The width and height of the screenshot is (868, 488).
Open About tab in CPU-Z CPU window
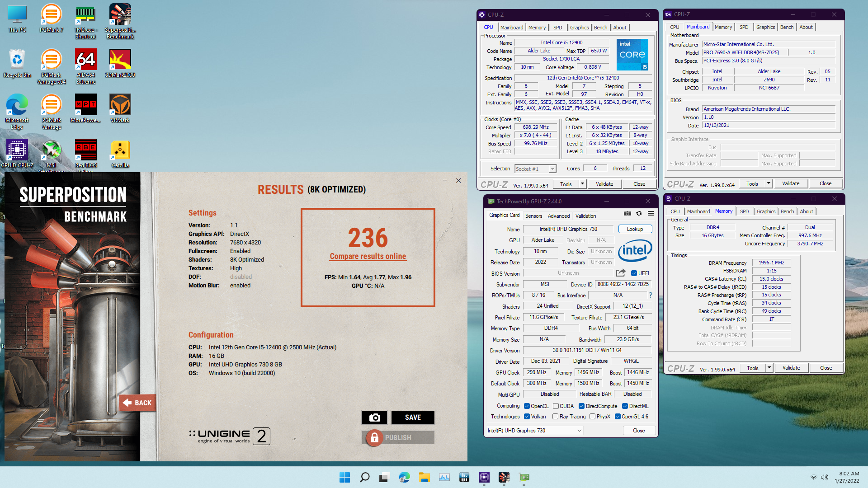[620, 28]
